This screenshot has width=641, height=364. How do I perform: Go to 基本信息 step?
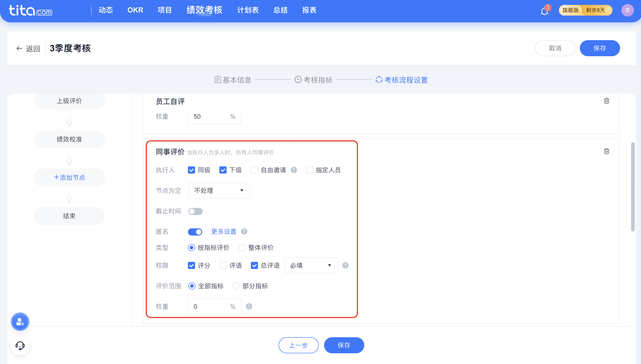click(x=233, y=80)
